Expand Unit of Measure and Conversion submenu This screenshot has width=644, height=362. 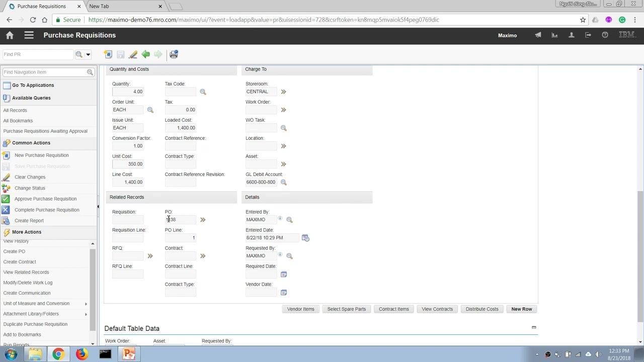86,304
